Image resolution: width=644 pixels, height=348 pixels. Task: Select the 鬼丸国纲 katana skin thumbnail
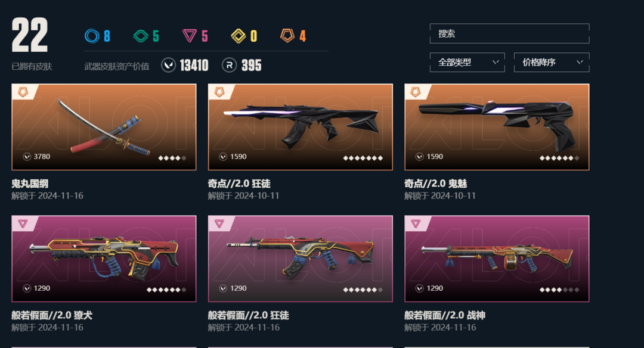click(104, 127)
